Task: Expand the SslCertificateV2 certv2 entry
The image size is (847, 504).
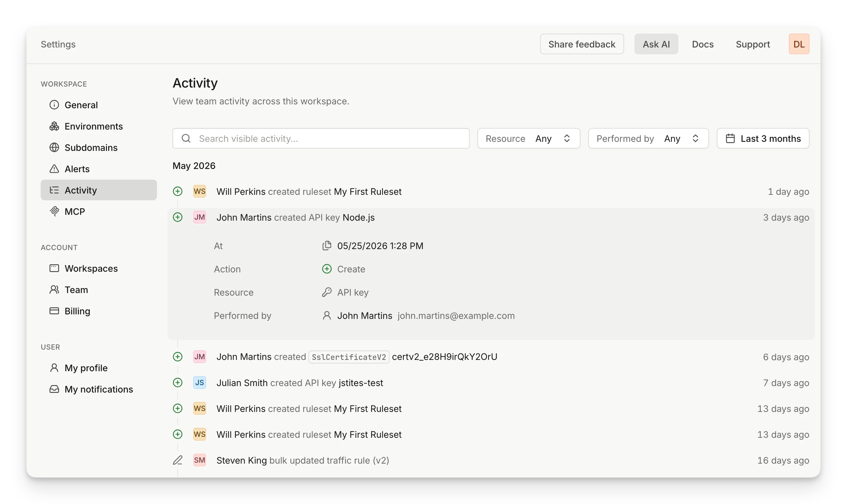Action: (491, 357)
